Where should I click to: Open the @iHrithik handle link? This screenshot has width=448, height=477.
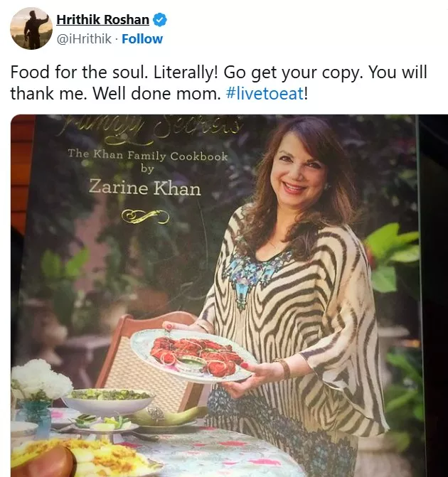(83, 39)
